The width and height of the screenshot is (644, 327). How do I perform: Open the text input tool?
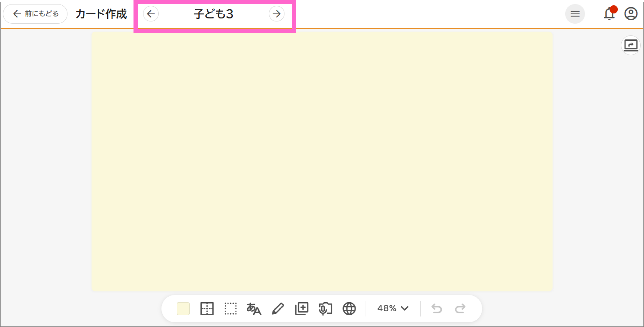254,308
